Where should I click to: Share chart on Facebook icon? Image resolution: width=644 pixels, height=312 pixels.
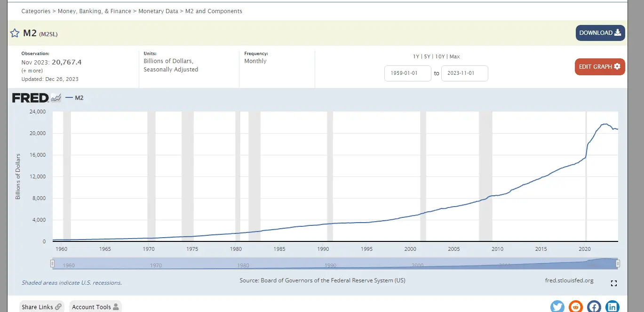pos(594,307)
